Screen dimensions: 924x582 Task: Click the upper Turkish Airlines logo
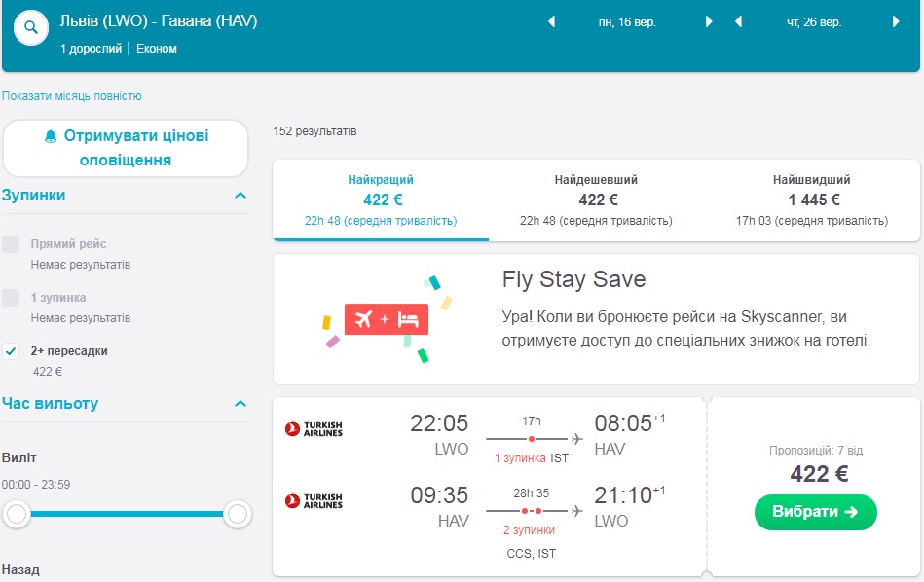(314, 428)
